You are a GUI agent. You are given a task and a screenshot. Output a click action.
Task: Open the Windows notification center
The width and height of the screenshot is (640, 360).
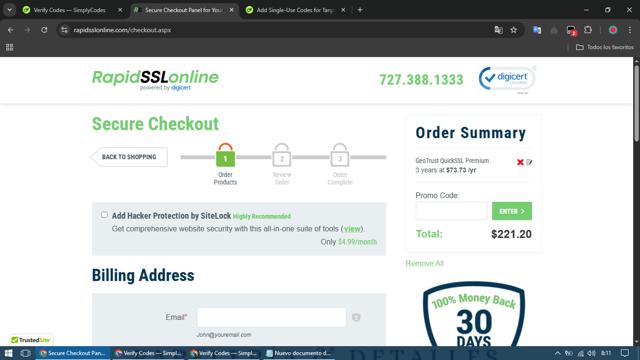(x=625, y=353)
